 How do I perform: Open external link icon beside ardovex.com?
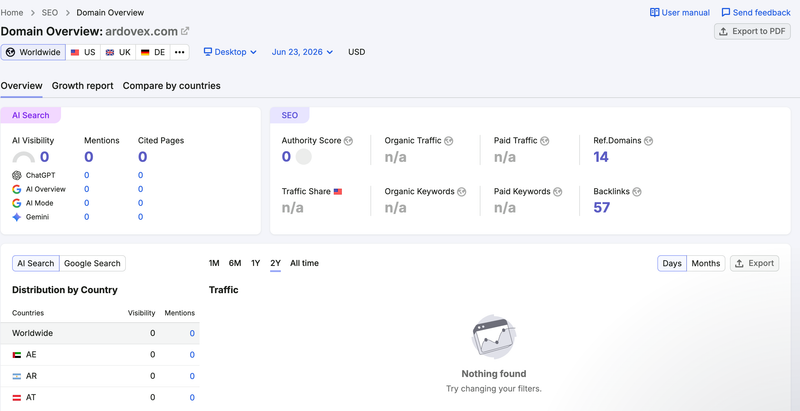[185, 31]
